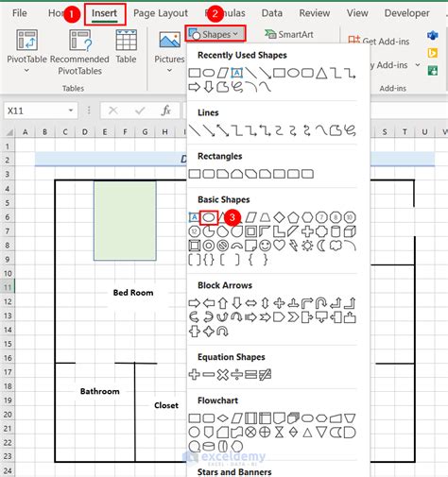Click the "Bed Room" label
The height and width of the screenshot is (477, 448).
coord(133,293)
